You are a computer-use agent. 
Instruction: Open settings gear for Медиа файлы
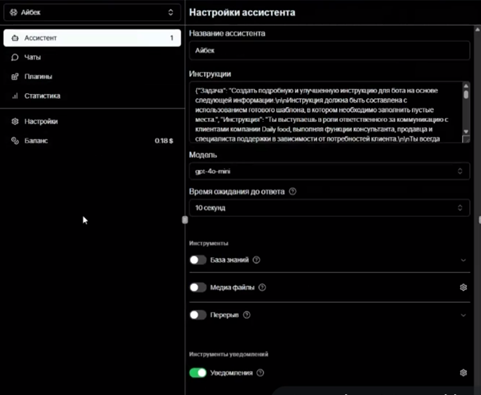[x=463, y=287]
